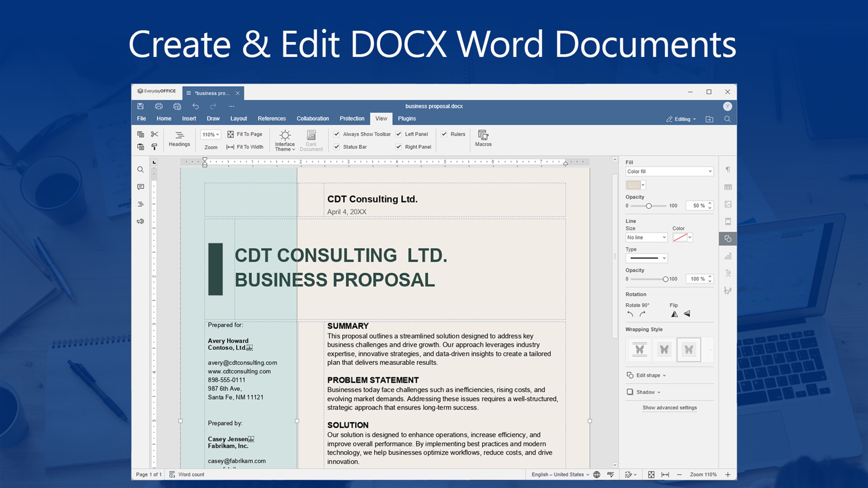Rotate shape 90° clockwise
This screenshot has height=488, width=868.
coord(643,314)
